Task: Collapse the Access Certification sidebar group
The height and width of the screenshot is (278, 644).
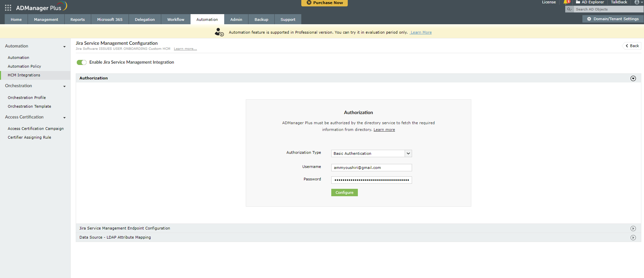Action: click(64, 117)
